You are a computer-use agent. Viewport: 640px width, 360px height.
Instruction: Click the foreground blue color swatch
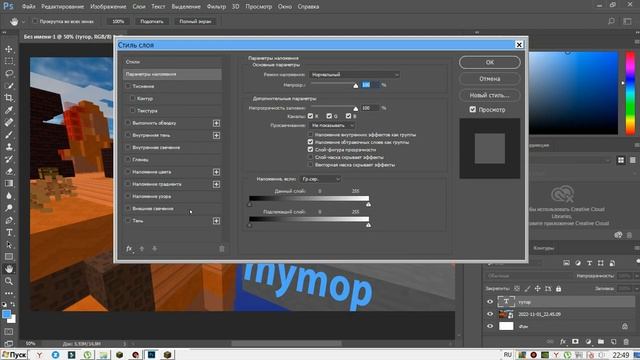click(x=6, y=314)
